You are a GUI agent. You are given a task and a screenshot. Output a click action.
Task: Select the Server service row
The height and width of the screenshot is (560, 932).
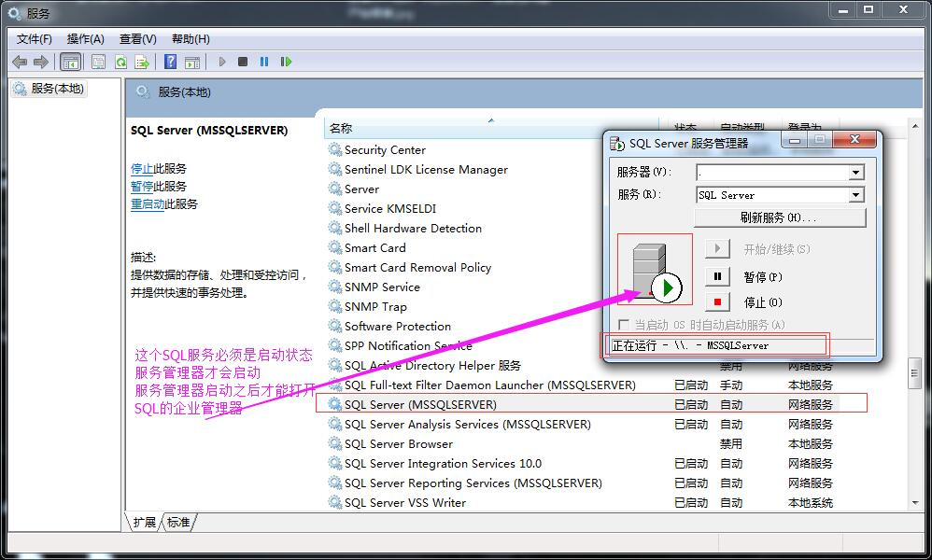361,189
